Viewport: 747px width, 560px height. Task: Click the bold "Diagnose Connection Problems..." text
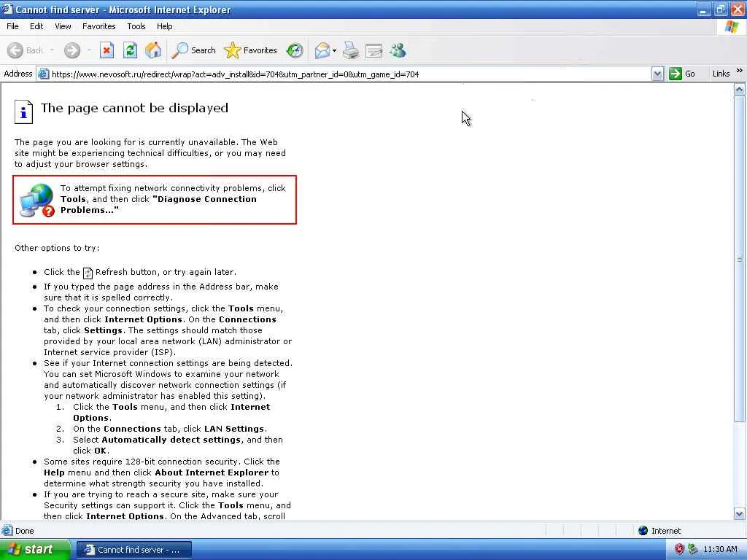pos(158,204)
